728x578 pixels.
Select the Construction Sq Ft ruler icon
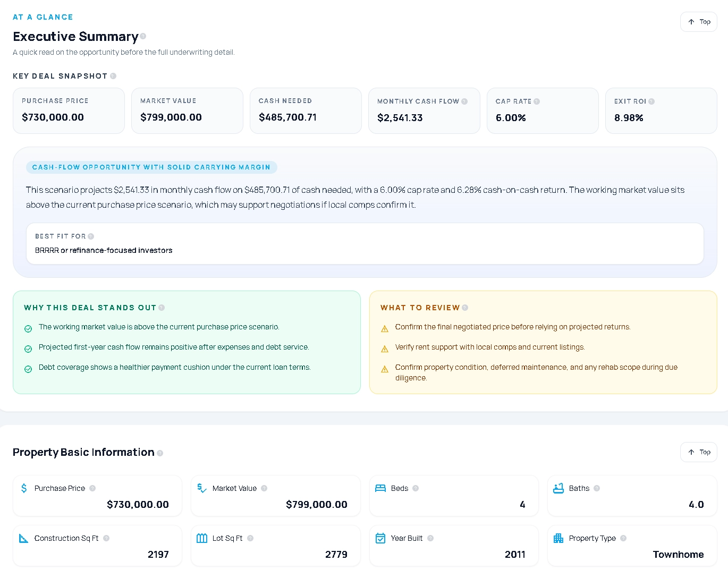[x=23, y=538]
